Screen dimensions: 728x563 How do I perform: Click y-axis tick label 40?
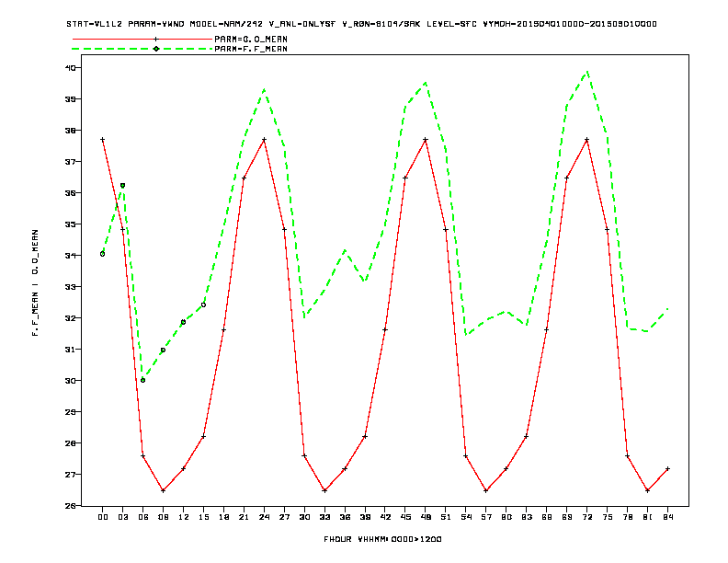(x=71, y=68)
